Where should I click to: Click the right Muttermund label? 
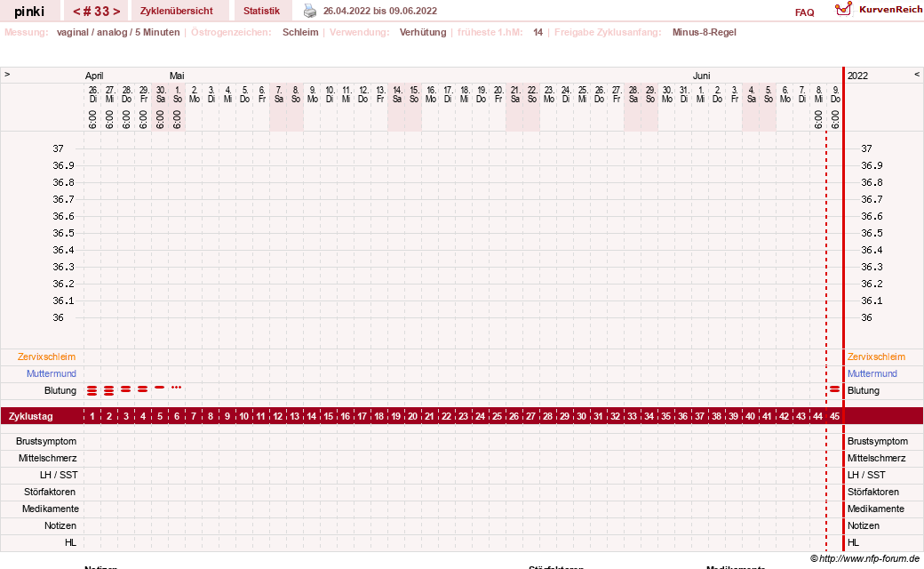click(872, 373)
